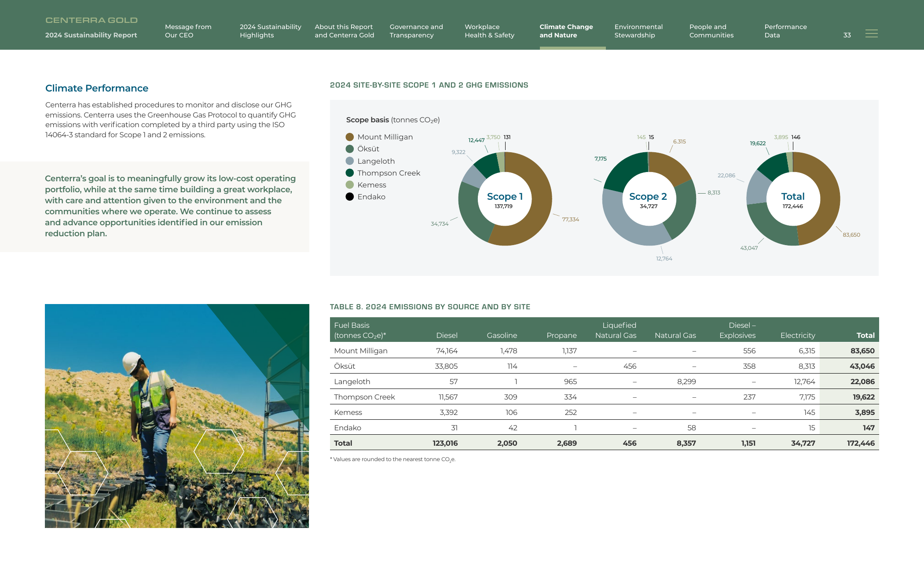The width and height of the screenshot is (924, 561).
Task: Click the Diesel column header
Action: 447,335
